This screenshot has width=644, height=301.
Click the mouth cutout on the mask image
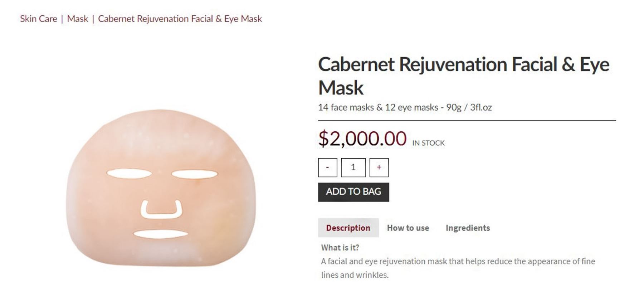coord(161,234)
